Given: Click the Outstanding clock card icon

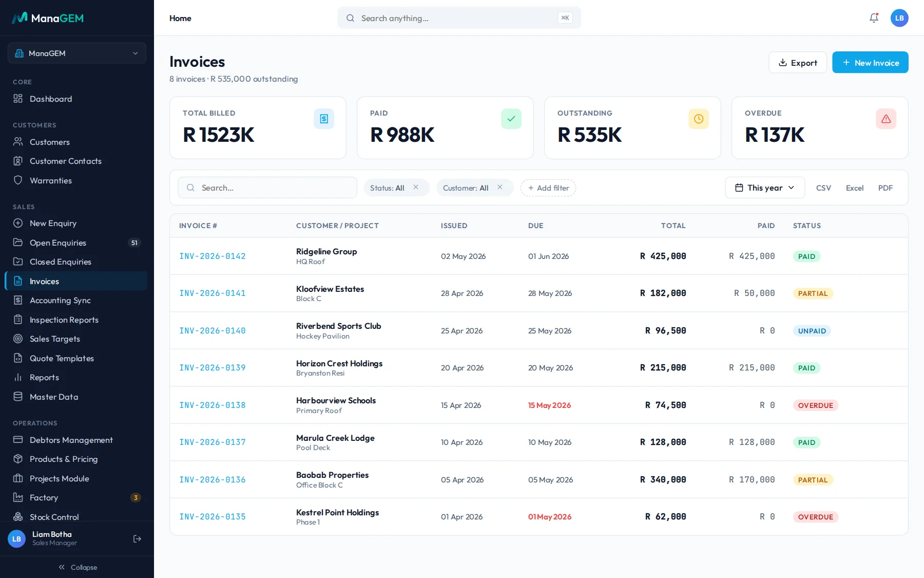Looking at the screenshot, I should pos(699,119).
